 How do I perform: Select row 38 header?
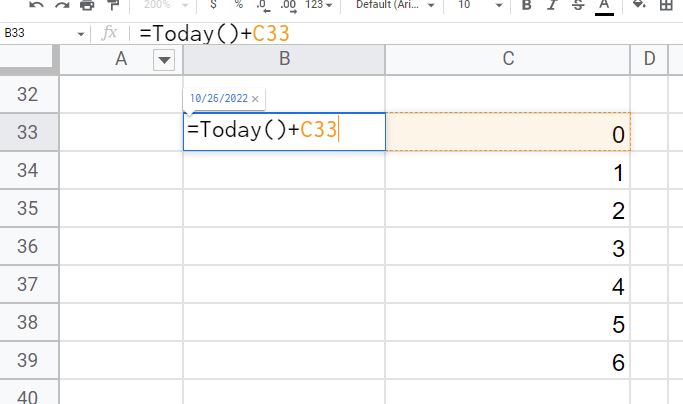[29, 322]
